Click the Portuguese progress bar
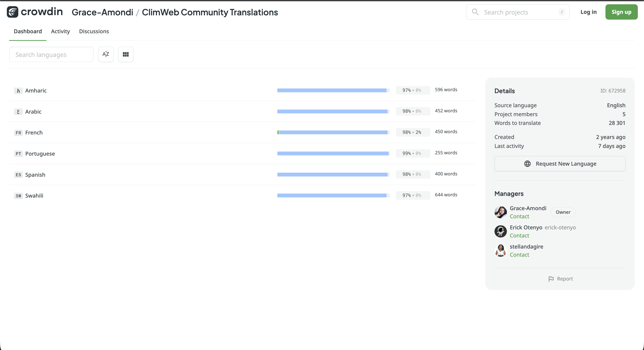 (x=333, y=153)
